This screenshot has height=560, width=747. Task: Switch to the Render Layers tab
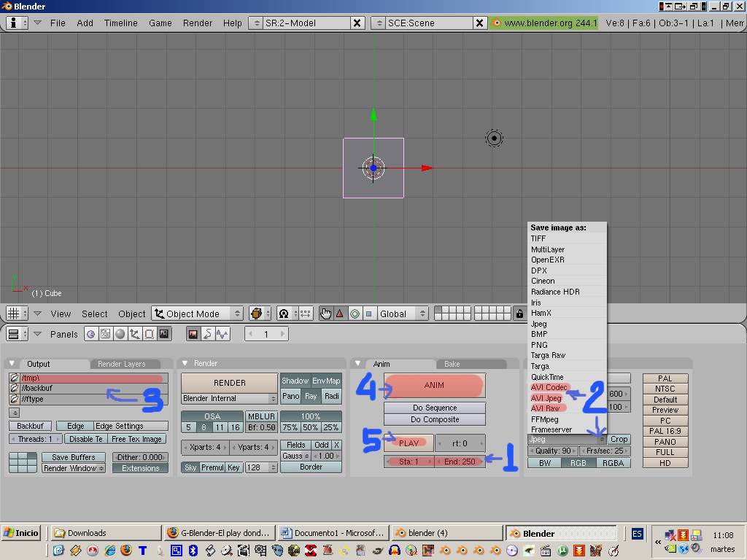tap(122, 364)
